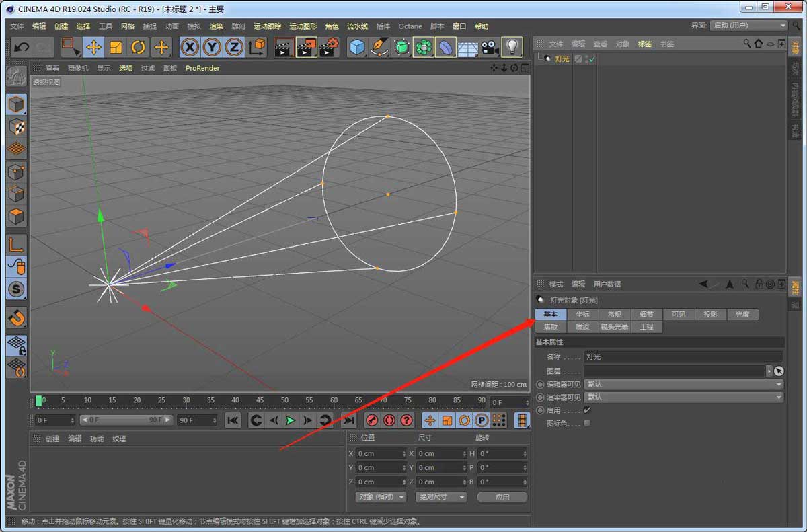Open the 渲染器可见 dropdown
807x532 pixels.
click(683, 397)
